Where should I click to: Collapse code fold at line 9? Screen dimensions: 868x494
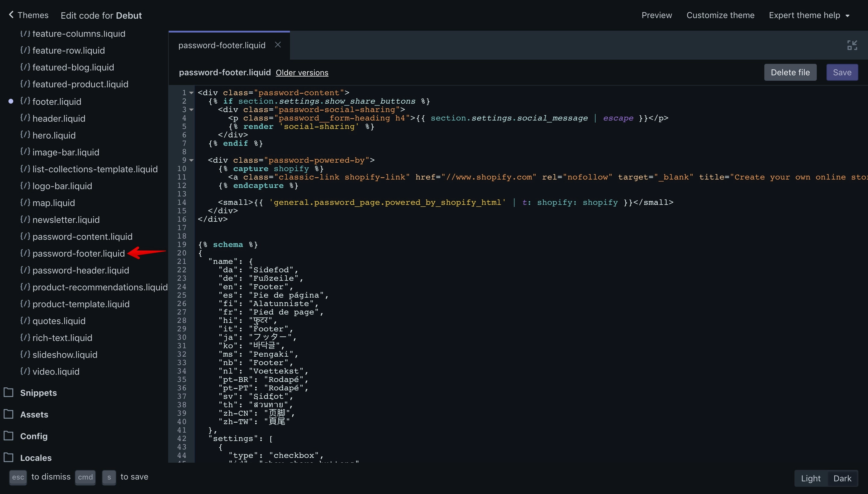point(191,160)
